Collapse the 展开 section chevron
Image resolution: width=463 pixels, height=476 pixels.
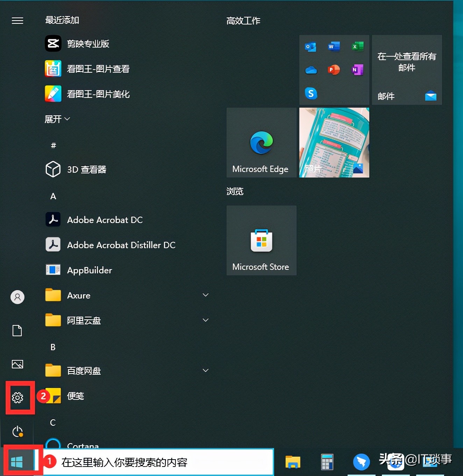pos(67,119)
